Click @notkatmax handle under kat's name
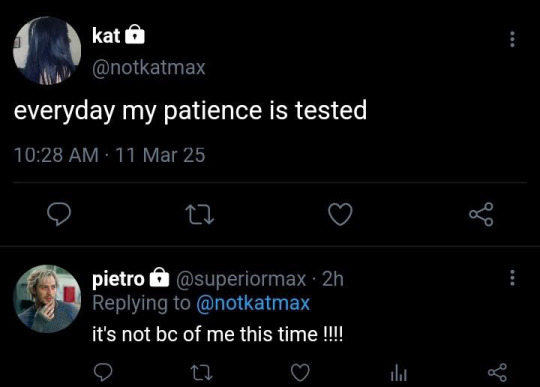This screenshot has height=387, width=540. point(149,67)
